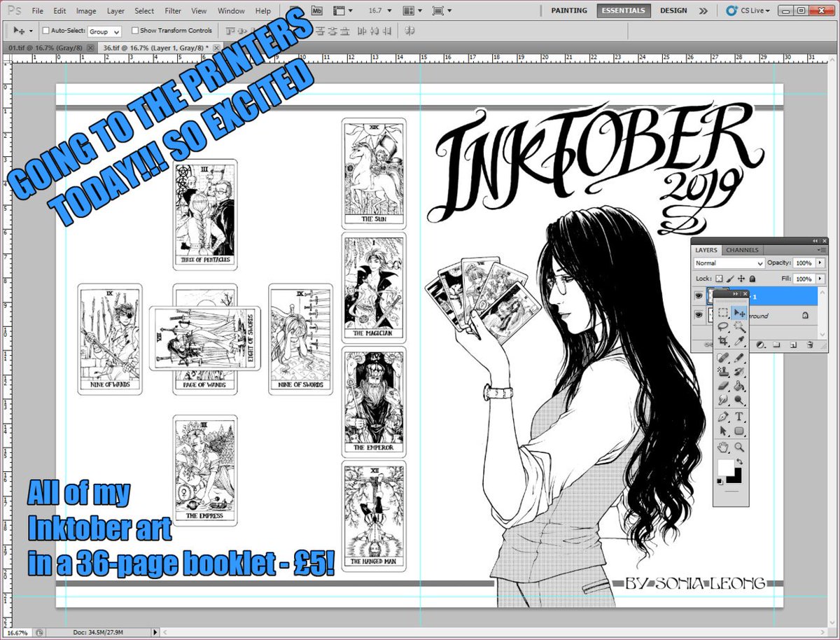840x640 pixels.
Task: Select the Healing Brush tool
Action: (x=723, y=357)
